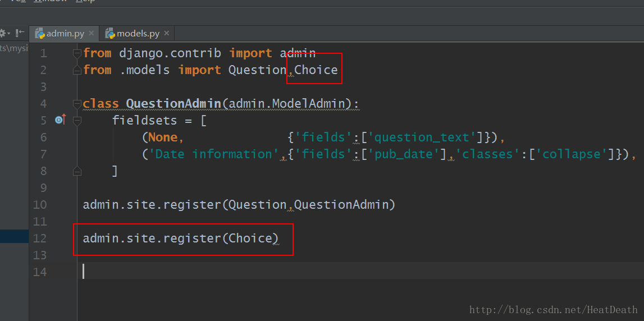Click 'django.contrib' in line 1
644x321 pixels.
(170, 53)
